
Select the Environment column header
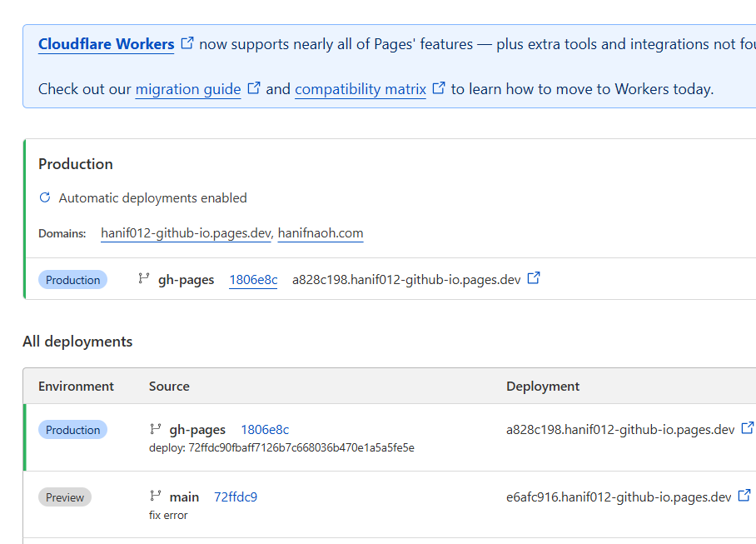coord(76,386)
